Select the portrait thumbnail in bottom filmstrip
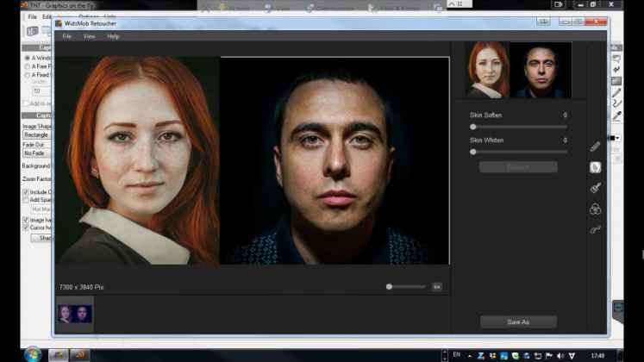The image size is (644, 362). pyautogui.click(x=75, y=314)
